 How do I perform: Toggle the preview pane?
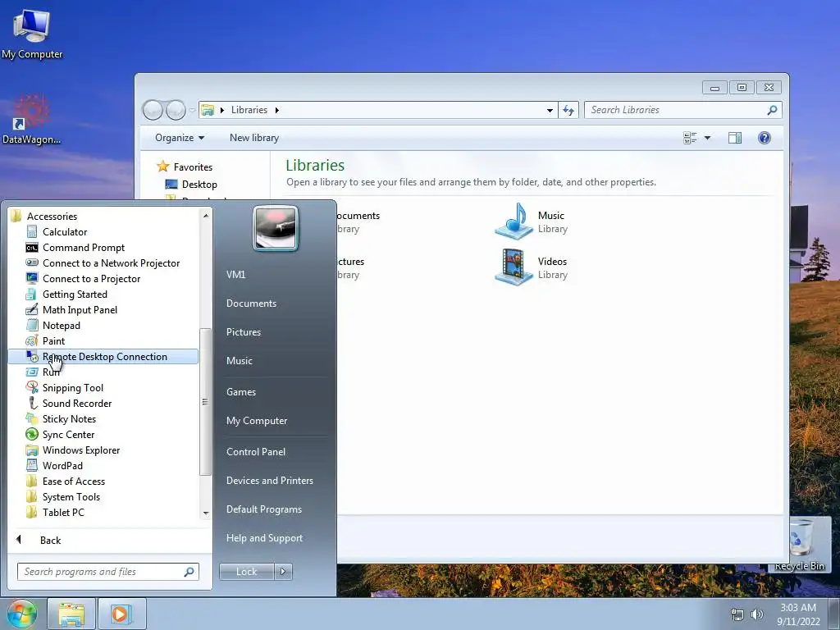735,138
